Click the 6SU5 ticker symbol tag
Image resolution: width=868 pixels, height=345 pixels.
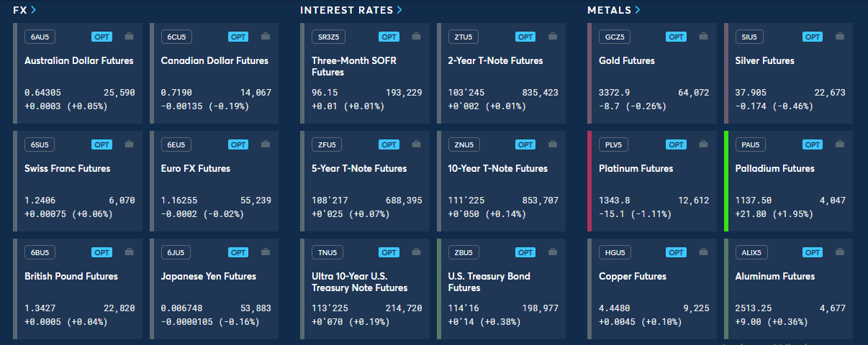tap(38, 144)
